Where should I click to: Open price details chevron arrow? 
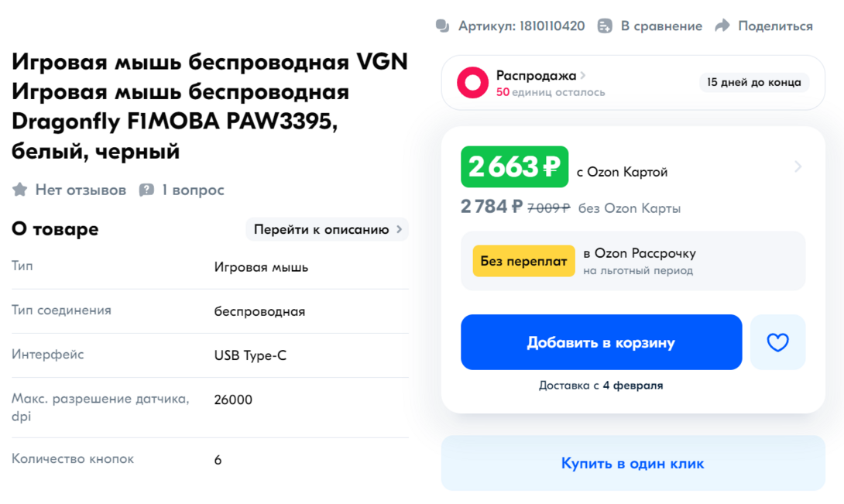[798, 166]
